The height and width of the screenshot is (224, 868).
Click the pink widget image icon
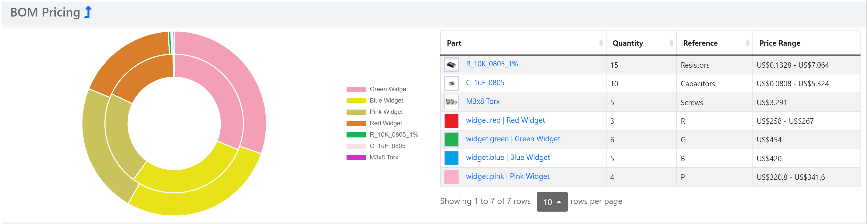point(451,177)
